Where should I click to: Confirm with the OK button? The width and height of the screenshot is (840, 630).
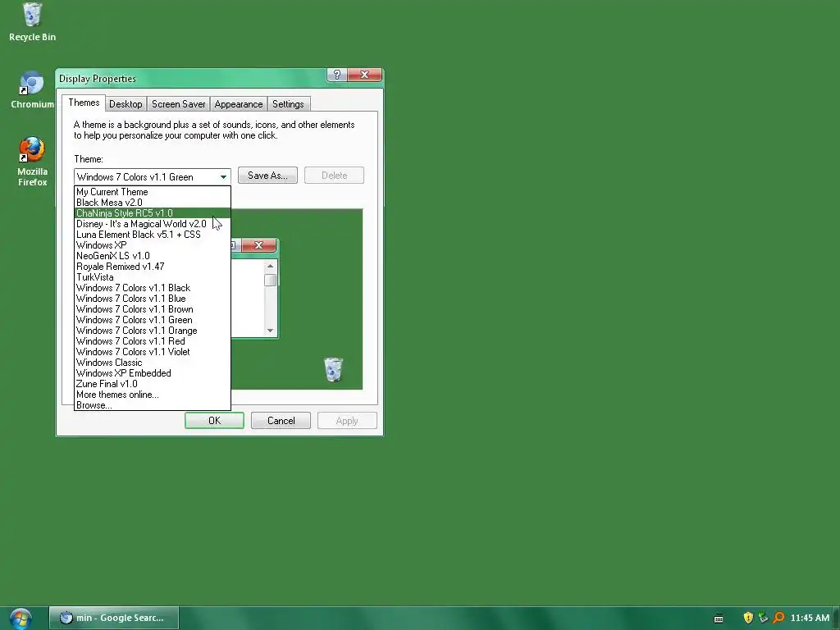[214, 421]
